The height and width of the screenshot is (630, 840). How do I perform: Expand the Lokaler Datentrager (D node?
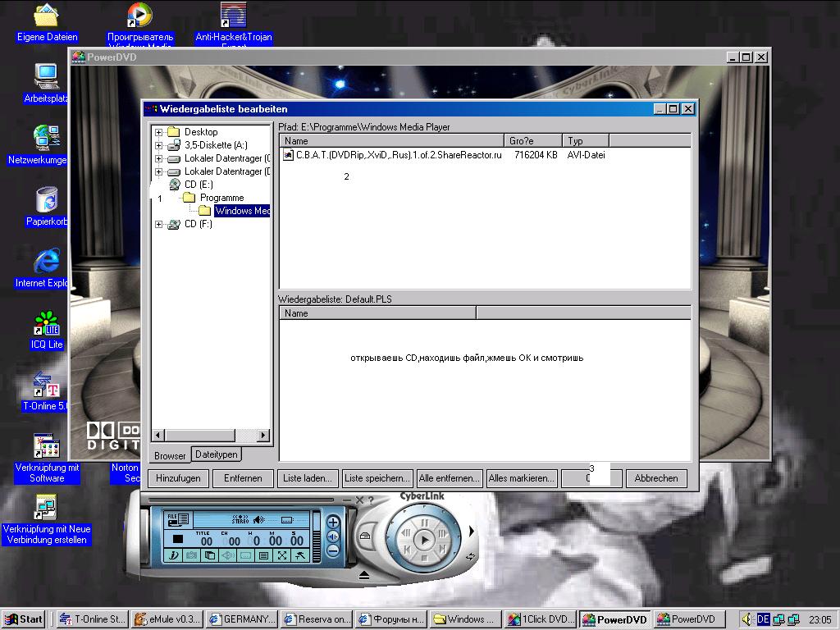[158, 171]
